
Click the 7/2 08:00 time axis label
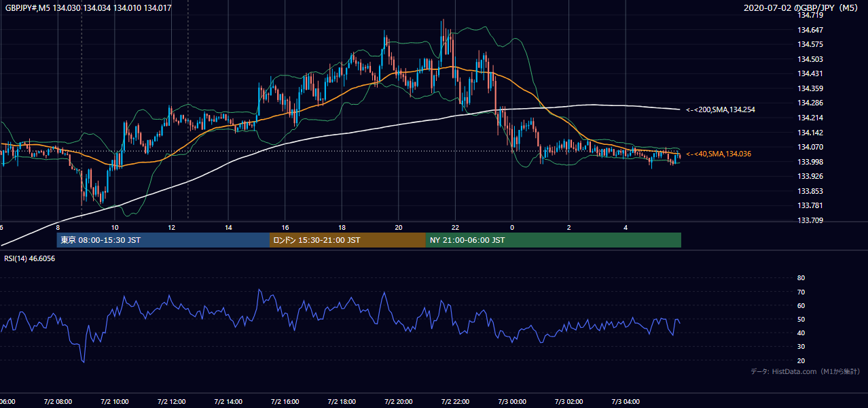57,401
